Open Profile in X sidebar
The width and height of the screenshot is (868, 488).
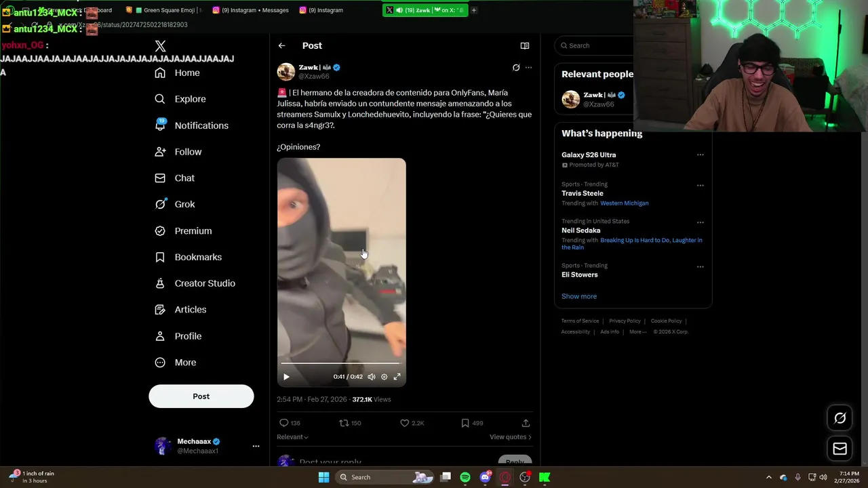click(178, 336)
